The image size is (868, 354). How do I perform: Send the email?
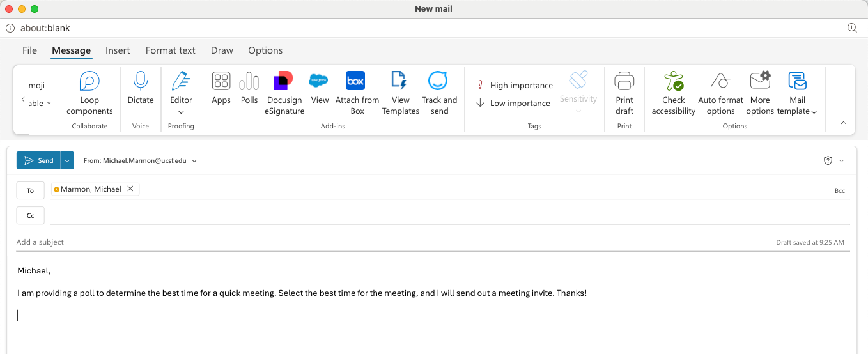pos(38,160)
